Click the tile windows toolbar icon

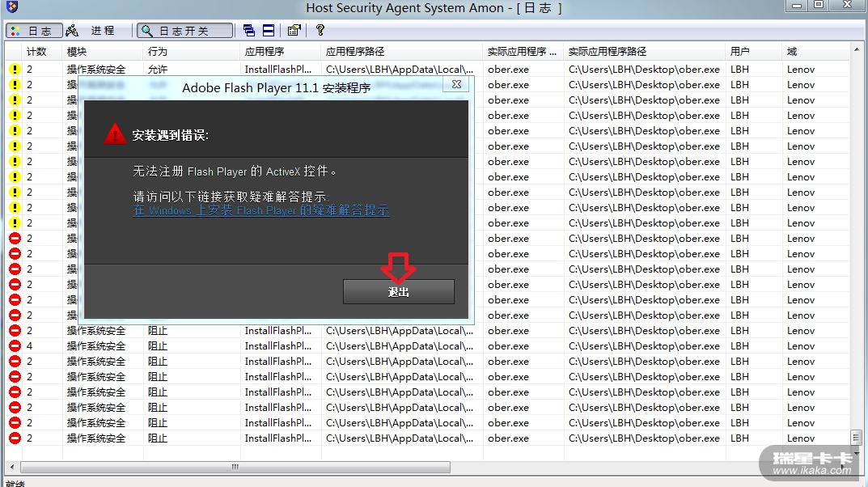pos(269,31)
